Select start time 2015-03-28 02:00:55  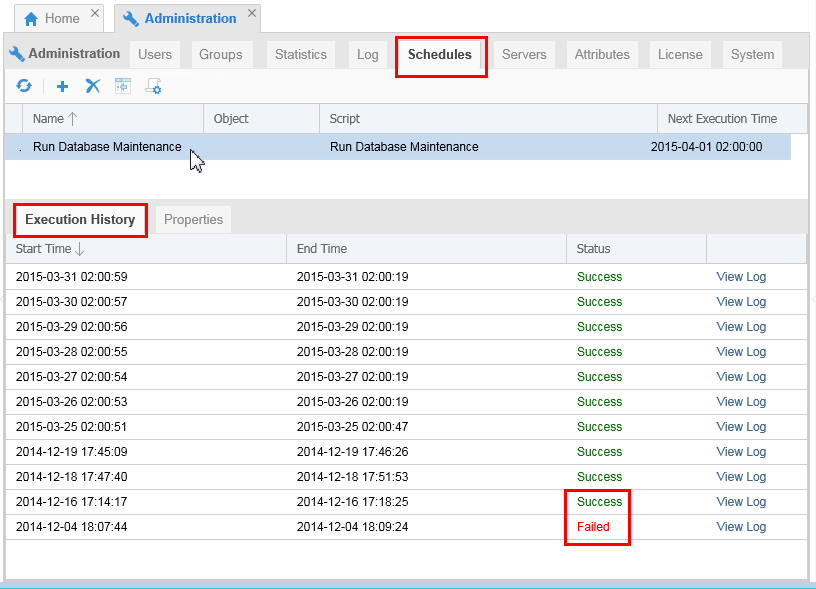(71, 352)
